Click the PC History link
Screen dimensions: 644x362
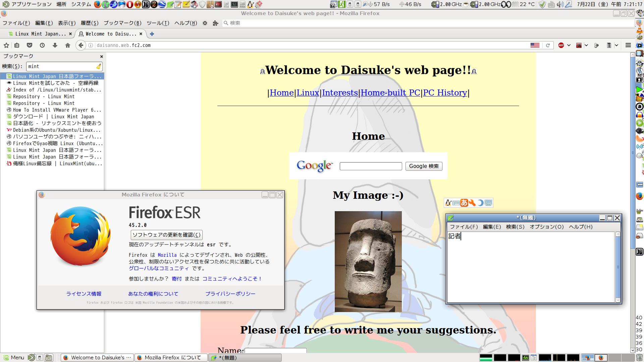coord(445,93)
